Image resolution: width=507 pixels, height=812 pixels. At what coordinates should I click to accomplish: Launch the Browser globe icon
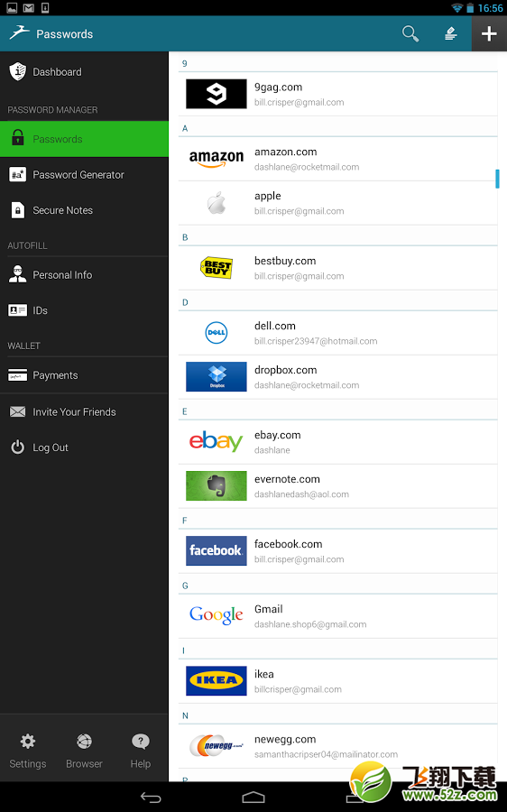[84, 751]
